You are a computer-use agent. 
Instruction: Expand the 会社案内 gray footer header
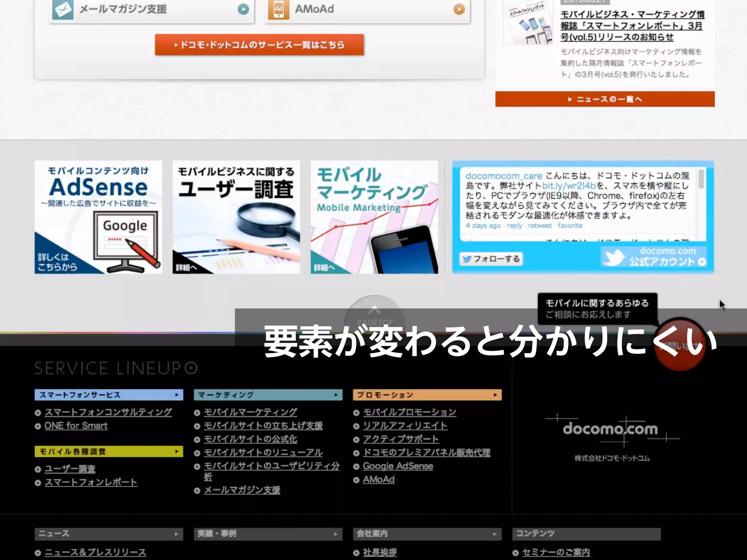coord(427,534)
